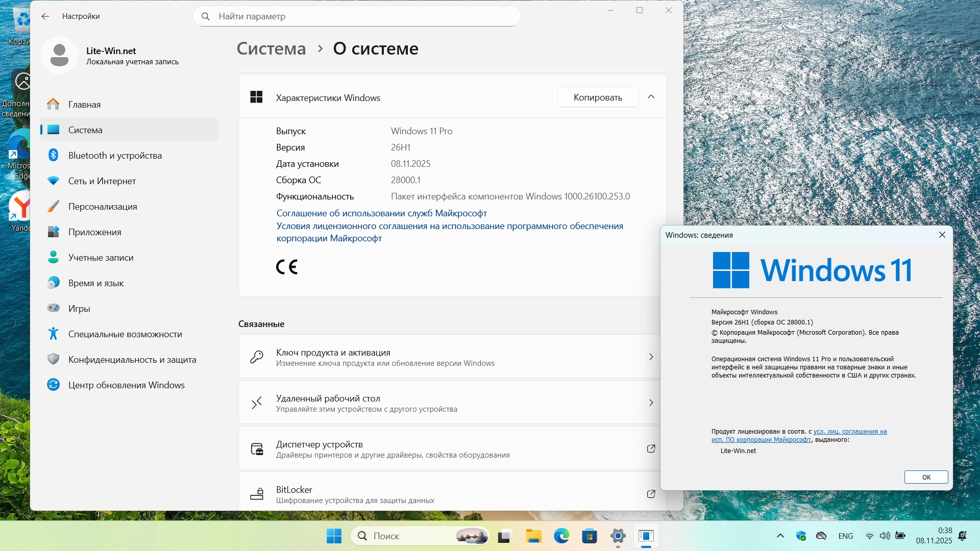Open Bluetooth и устройства section
Screen dimensions: 980x551
115,156
